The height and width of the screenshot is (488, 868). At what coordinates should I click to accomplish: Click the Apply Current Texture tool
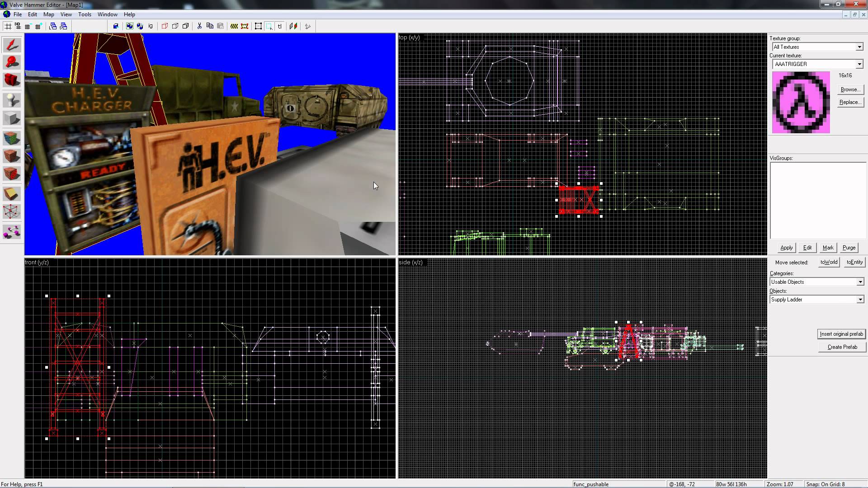point(12,156)
